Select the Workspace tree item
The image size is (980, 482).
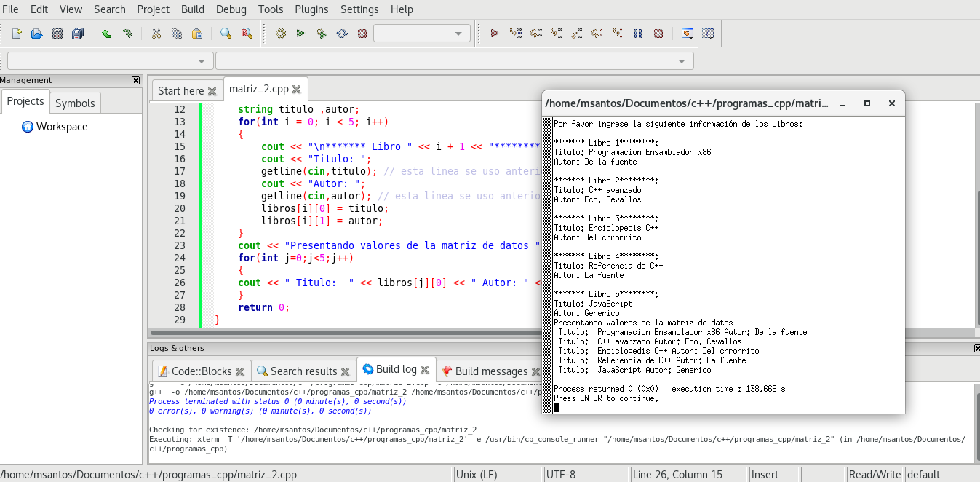(x=62, y=127)
